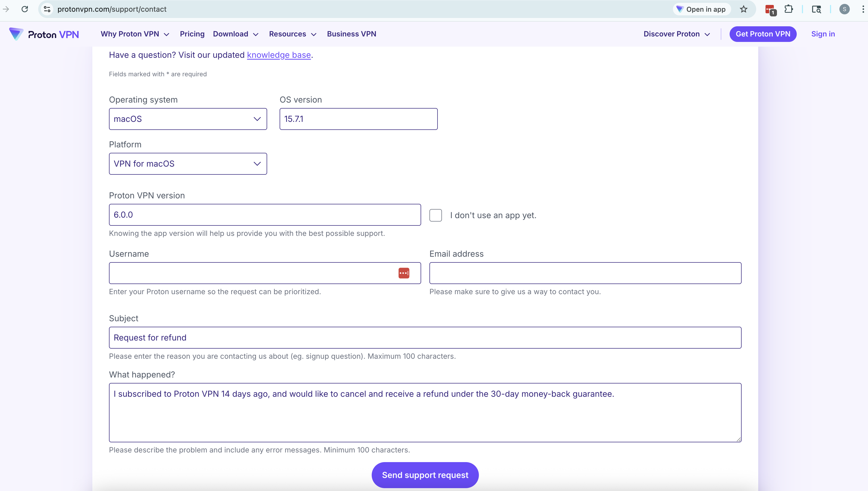Open the Operating system dropdown showing macOS

click(x=188, y=119)
